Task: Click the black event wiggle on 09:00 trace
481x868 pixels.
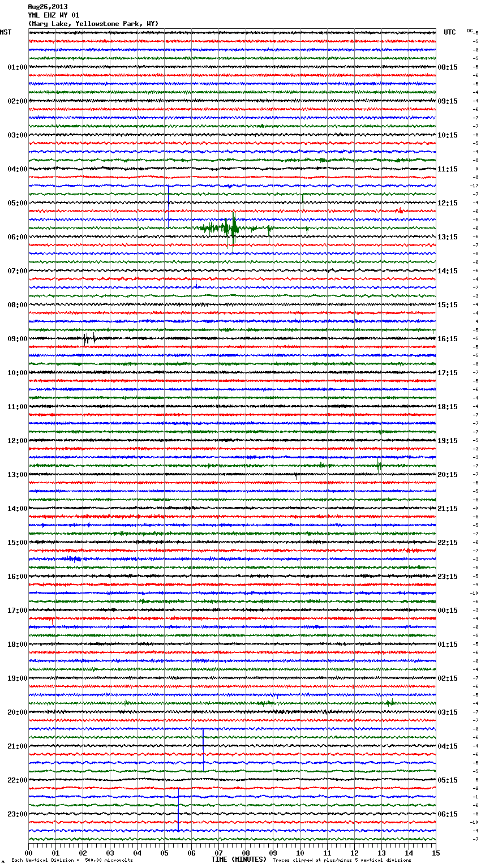Action: click(x=89, y=339)
